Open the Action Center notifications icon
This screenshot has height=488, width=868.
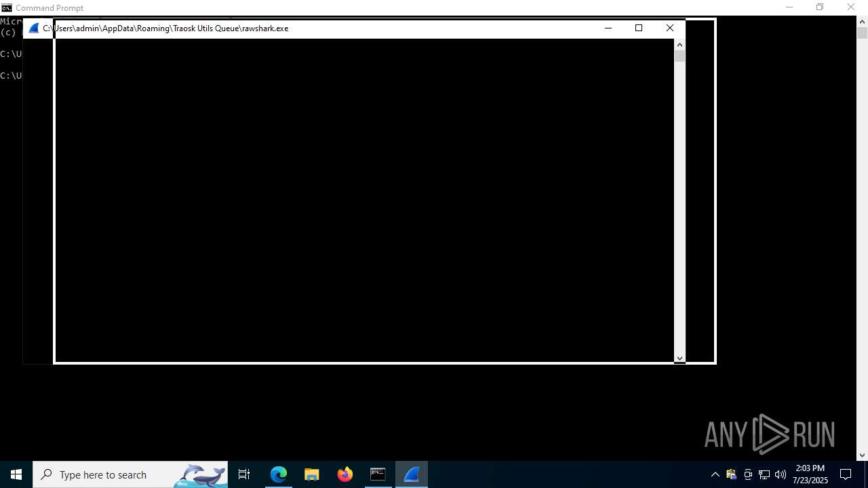coord(846,474)
